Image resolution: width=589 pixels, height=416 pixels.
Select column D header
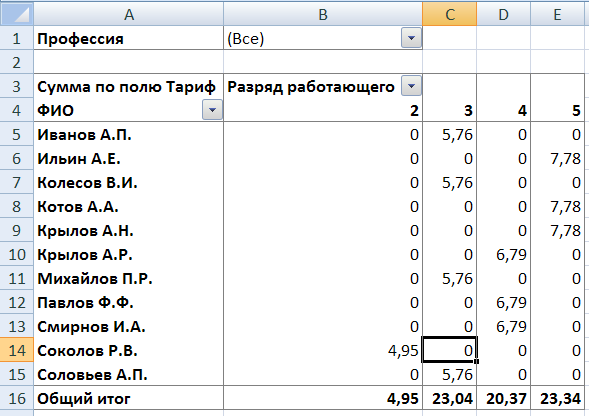pyautogui.click(x=504, y=14)
